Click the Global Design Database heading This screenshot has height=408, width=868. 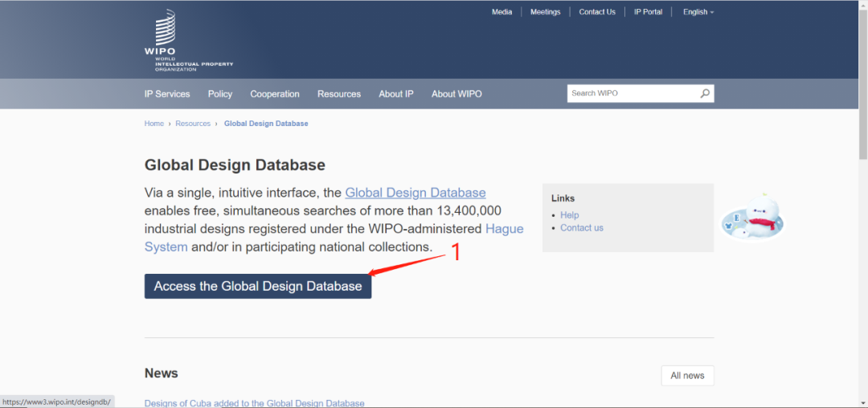point(235,165)
